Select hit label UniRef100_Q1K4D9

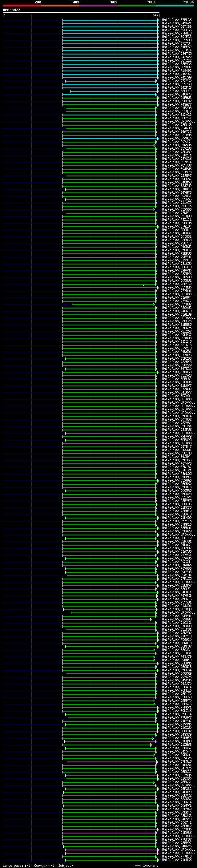pos(177,518)
